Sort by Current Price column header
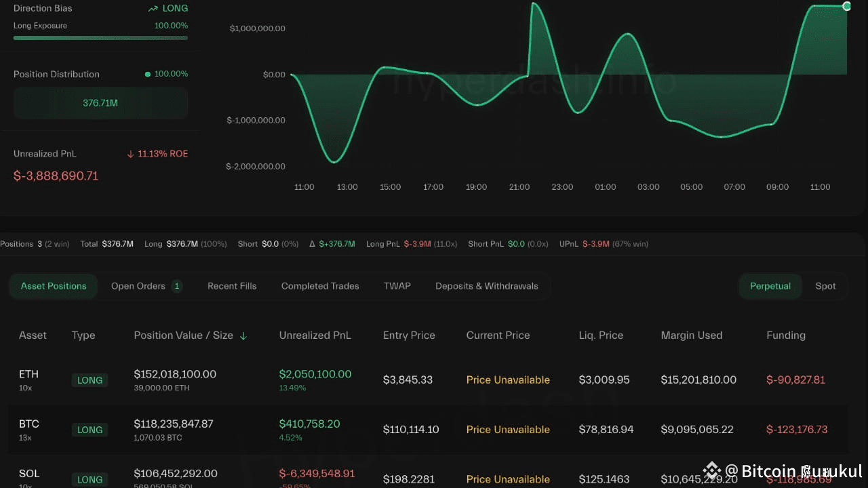 (x=498, y=335)
